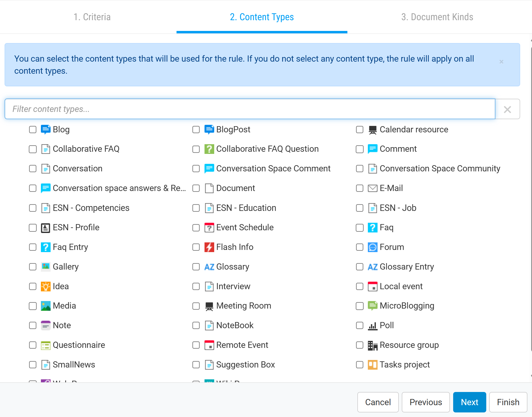Click the Tasks project orange board icon

372,365
